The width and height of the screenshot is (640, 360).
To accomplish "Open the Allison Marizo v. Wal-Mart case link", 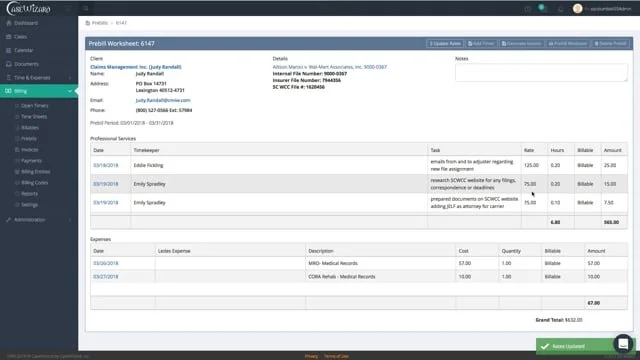I will click(x=329, y=67).
